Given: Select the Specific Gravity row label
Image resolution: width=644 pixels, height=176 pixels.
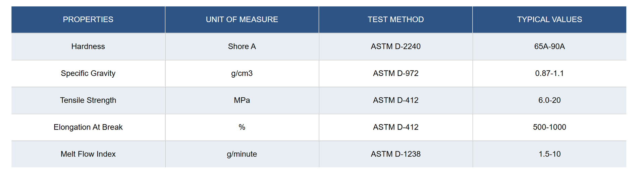Looking at the screenshot, I should (x=88, y=74).
